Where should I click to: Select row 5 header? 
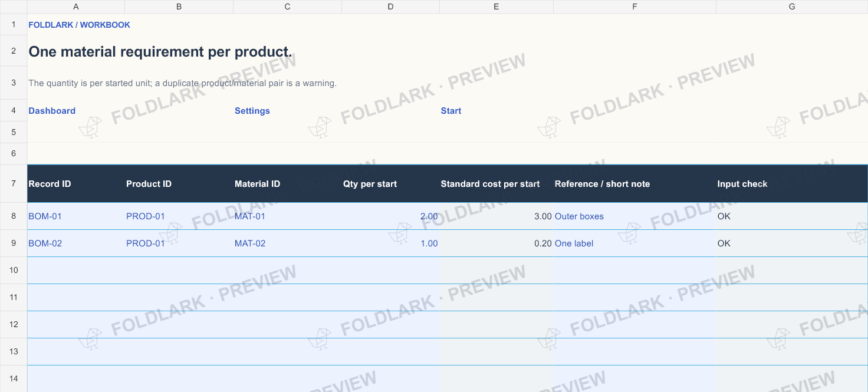coord(14,132)
